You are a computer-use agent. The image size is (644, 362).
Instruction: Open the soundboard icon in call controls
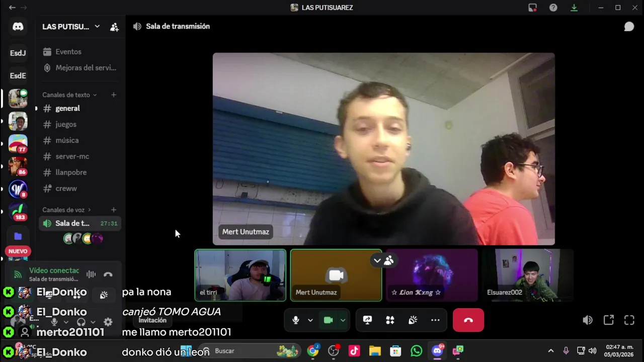pos(413,320)
